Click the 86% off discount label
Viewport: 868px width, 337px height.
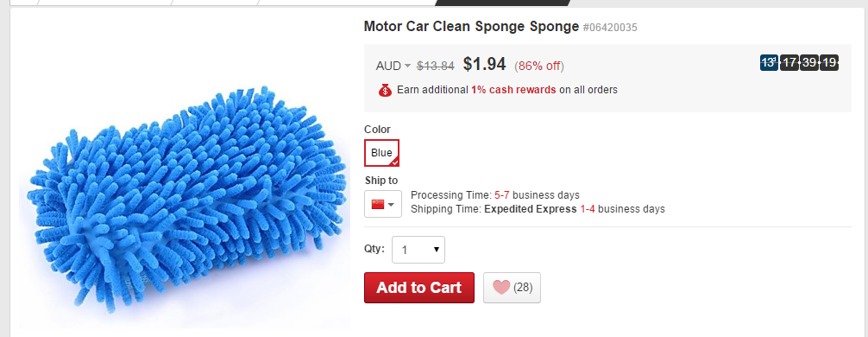click(x=540, y=67)
